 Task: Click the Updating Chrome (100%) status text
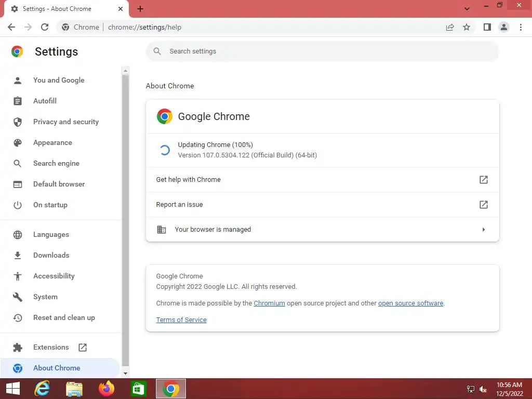(216, 145)
